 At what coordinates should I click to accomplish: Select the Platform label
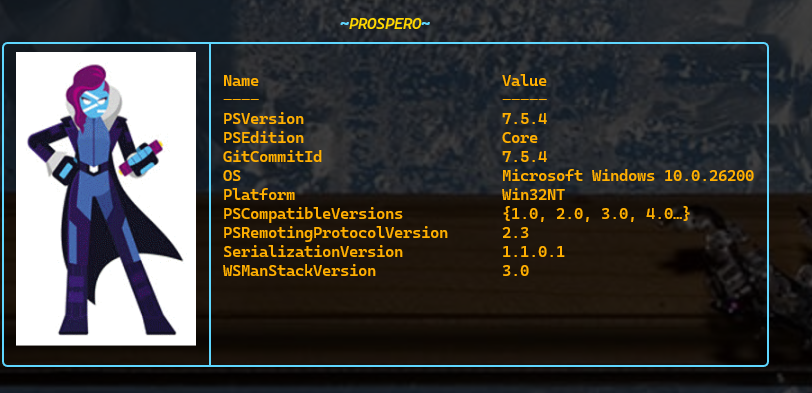(x=259, y=195)
